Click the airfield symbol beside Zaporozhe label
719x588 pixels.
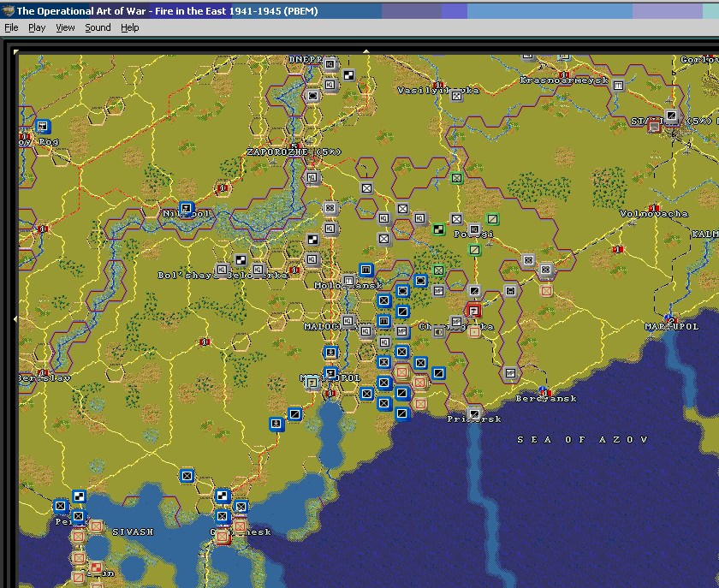[x=274, y=162]
